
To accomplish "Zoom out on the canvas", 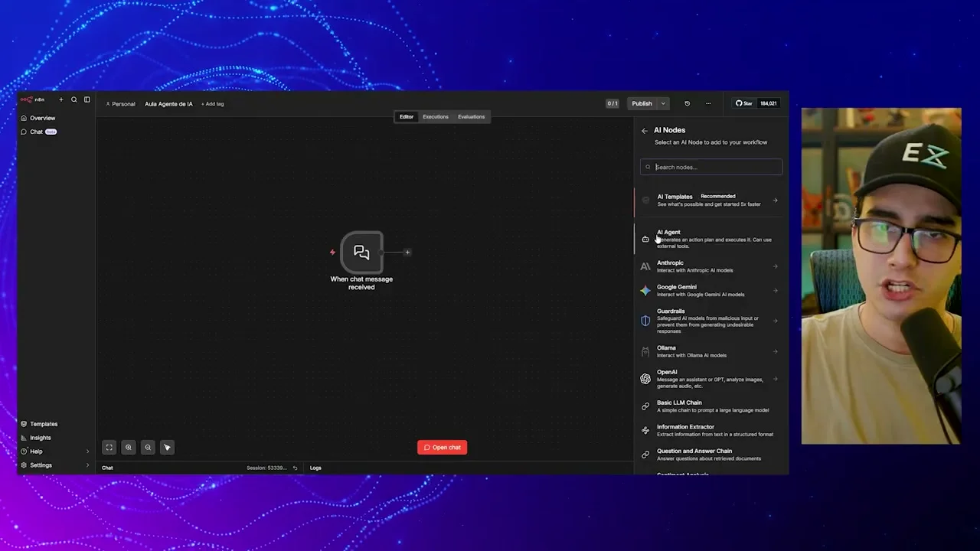I will coord(148,448).
